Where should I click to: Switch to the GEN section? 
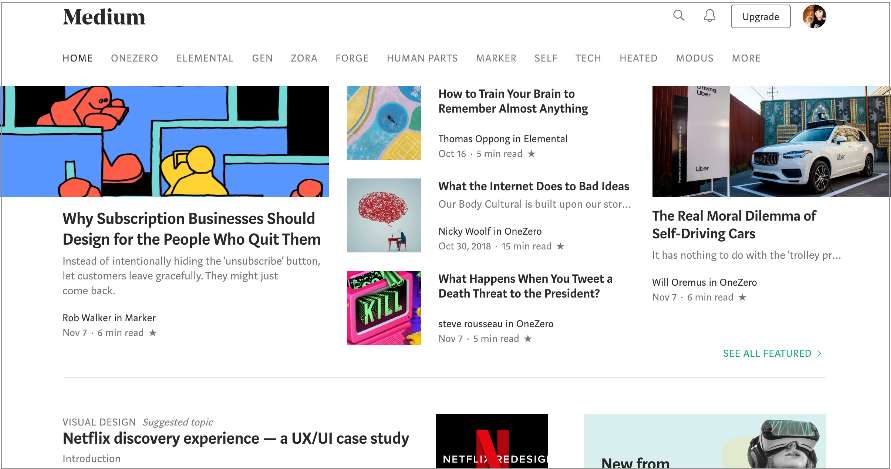pos(263,58)
